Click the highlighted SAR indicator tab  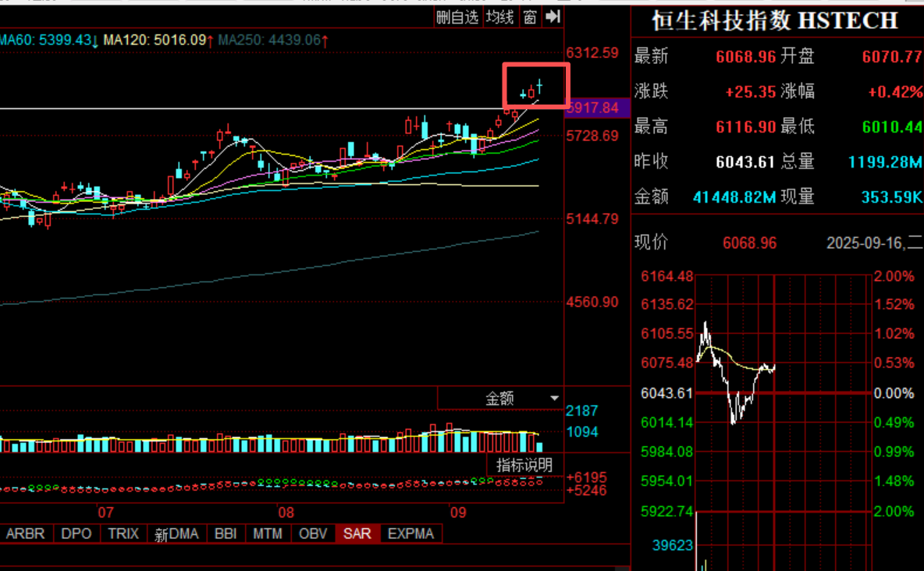357,534
